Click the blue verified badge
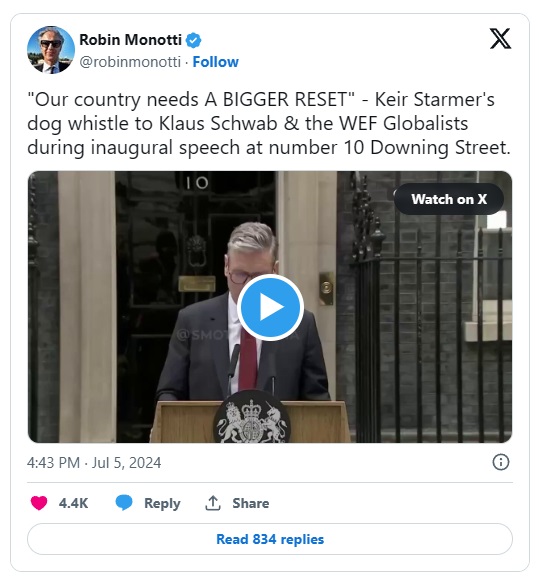 click(193, 40)
